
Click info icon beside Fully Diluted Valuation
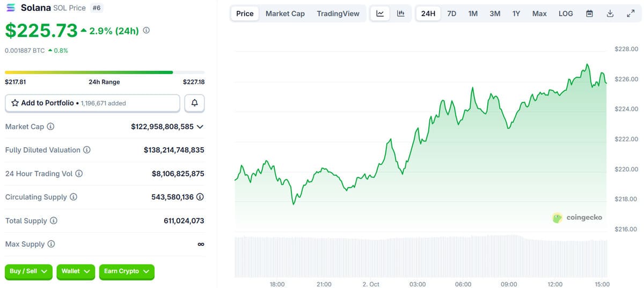[86, 150]
